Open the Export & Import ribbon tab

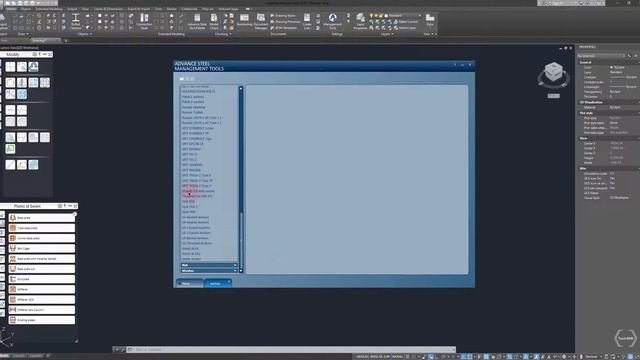coord(139,9)
